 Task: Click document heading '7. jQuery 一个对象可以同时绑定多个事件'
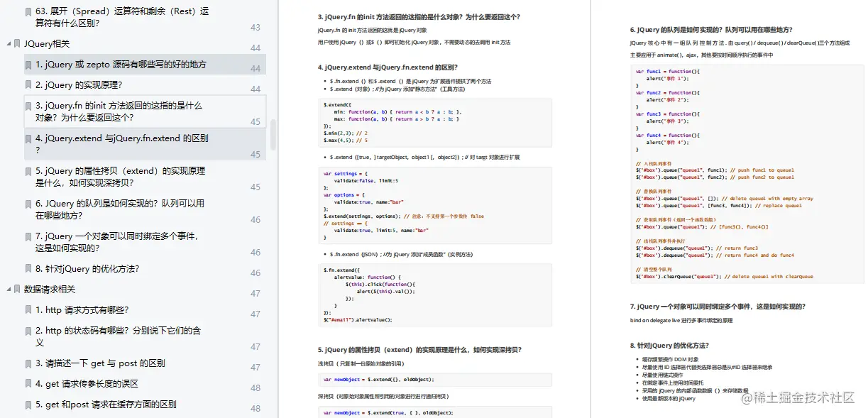click(x=717, y=307)
